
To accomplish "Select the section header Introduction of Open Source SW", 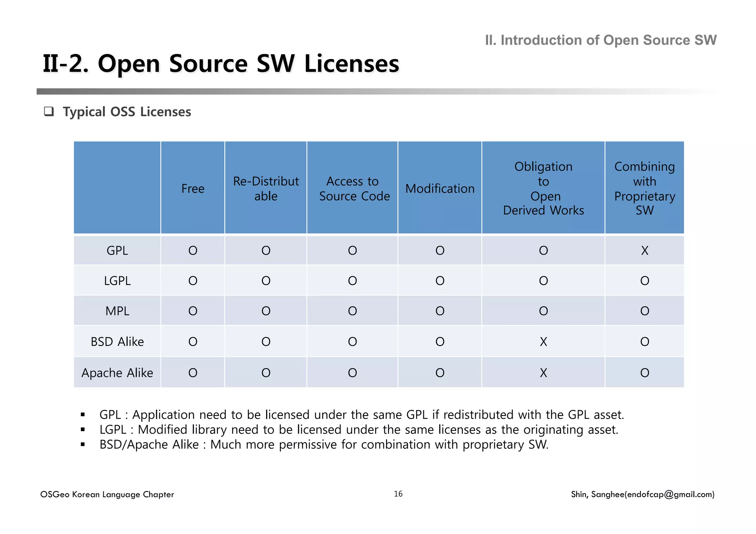I will [600, 40].
